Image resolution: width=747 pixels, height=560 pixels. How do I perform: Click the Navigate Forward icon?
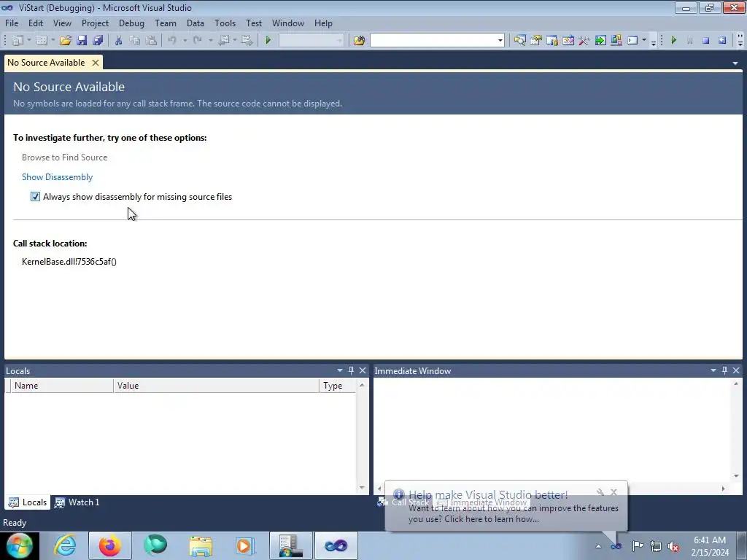(247, 41)
